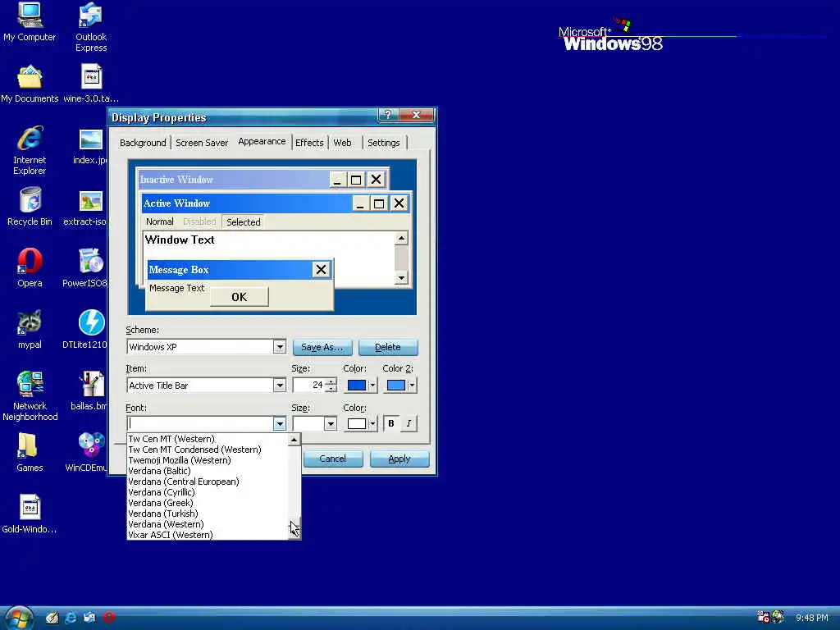Select the index.jpg image icon

[90, 147]
